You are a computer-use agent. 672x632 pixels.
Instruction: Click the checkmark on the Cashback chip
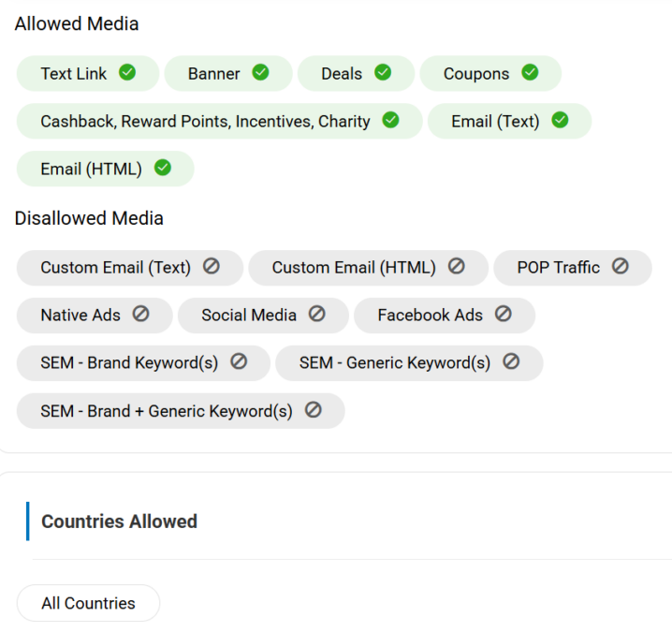click(391, 120)
